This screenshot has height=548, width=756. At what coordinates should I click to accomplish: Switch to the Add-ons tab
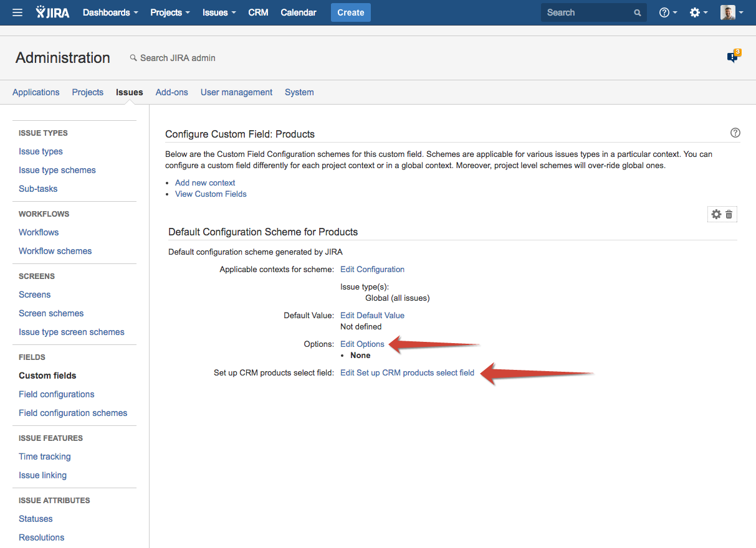pyautogui.click(x=171, y=92)
